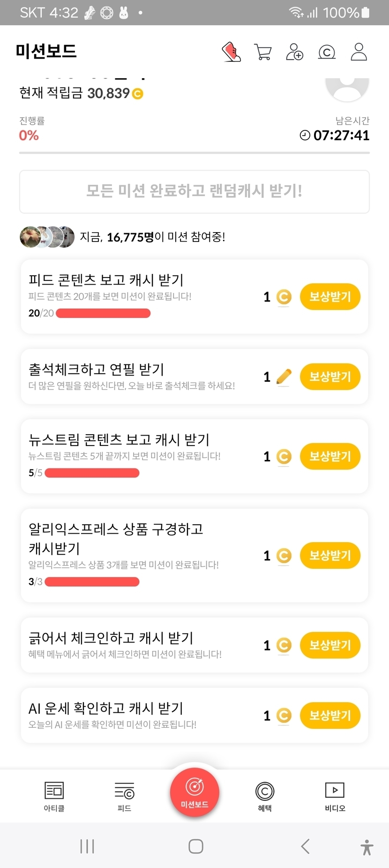Claim reward for 뉴스트림 콘텐츠 mission
This screenshot has width=389, height=868.
coord(330,456)
